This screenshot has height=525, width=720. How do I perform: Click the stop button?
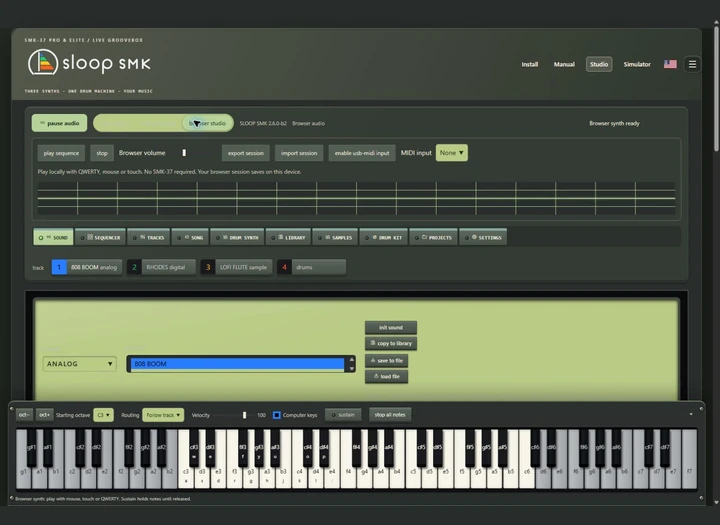pyautogui.click(x=102, y=153)
